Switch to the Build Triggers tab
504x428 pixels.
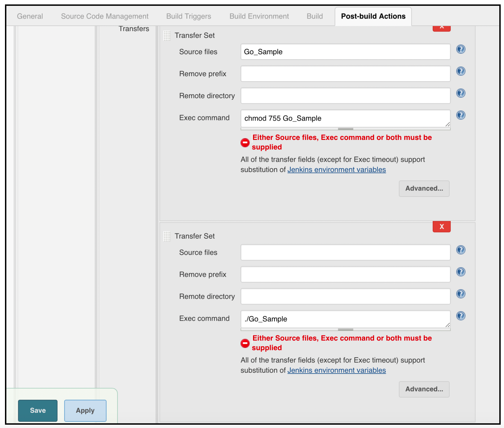188,16
